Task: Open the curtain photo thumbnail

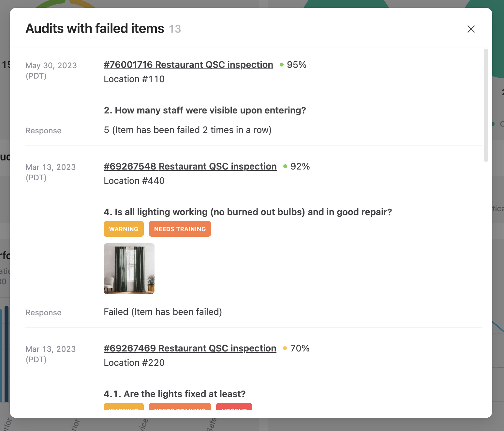Action: (129, 269)
